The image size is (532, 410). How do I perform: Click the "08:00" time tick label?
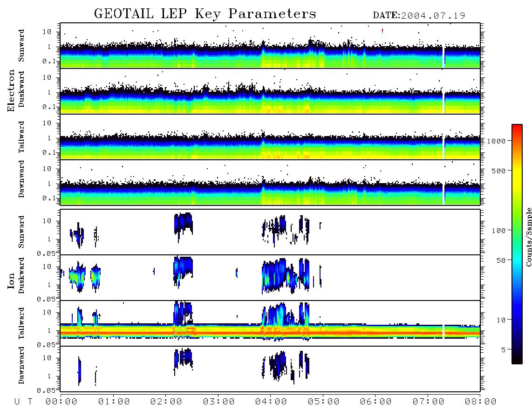tap(480, 402)
